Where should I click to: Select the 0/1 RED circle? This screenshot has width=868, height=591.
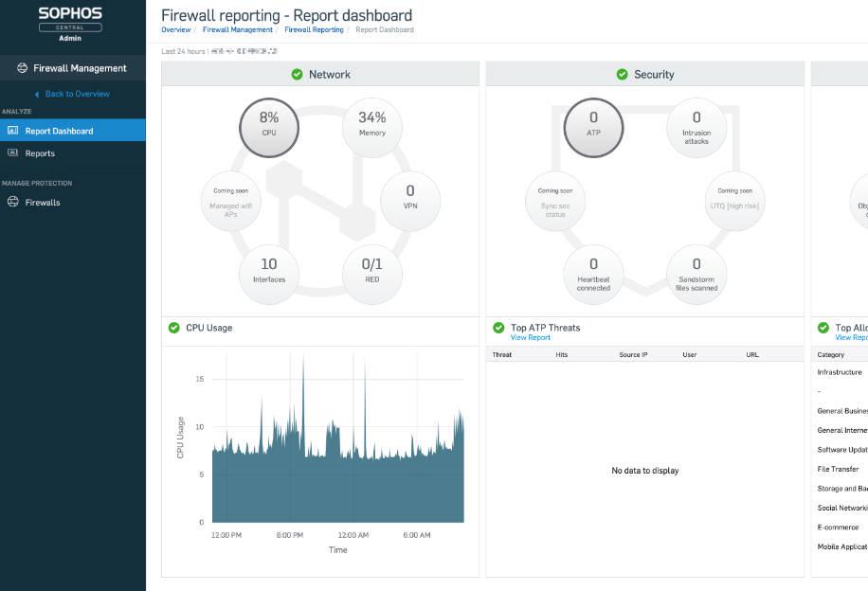(372, 275)
